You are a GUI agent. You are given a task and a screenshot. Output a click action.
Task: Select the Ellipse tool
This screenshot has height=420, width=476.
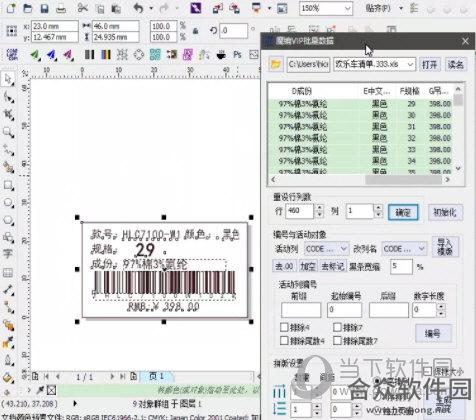click(x=8, y=203)
